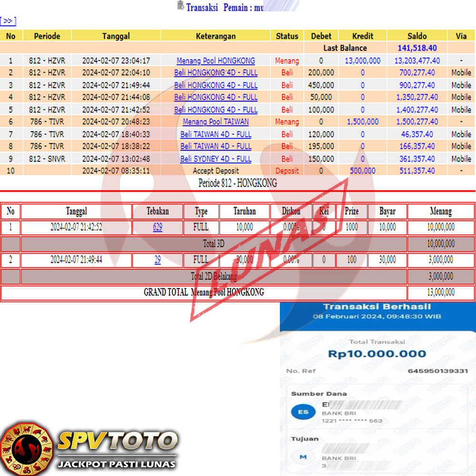Open Beli HONGKONG 4D - FULL dated 21:44:08
476x476 pixels.
216,97
